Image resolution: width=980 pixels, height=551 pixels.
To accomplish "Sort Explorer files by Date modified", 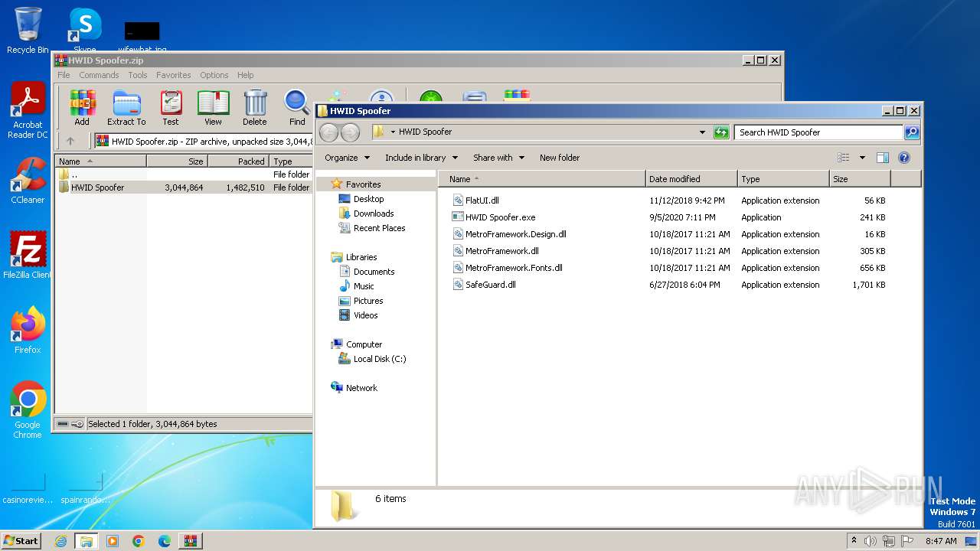I will pyautogui.click(x=691, y=179).
